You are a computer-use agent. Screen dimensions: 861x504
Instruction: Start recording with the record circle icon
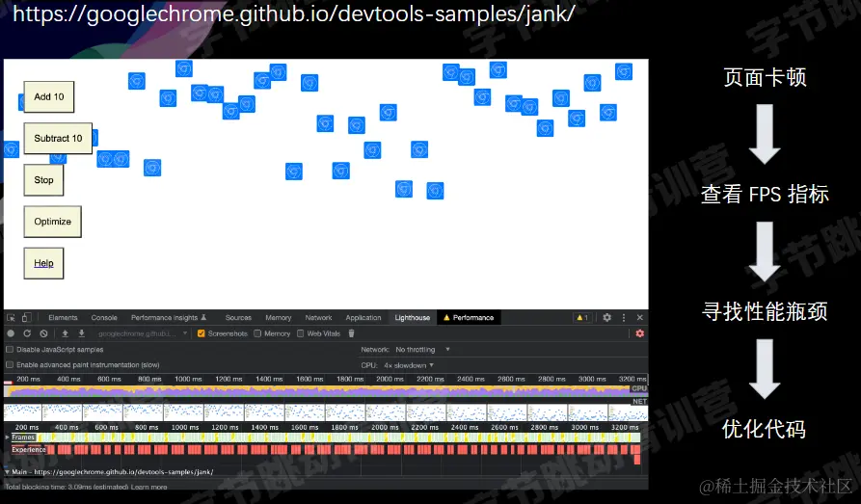pyautogui.click(x=11, y=333)
